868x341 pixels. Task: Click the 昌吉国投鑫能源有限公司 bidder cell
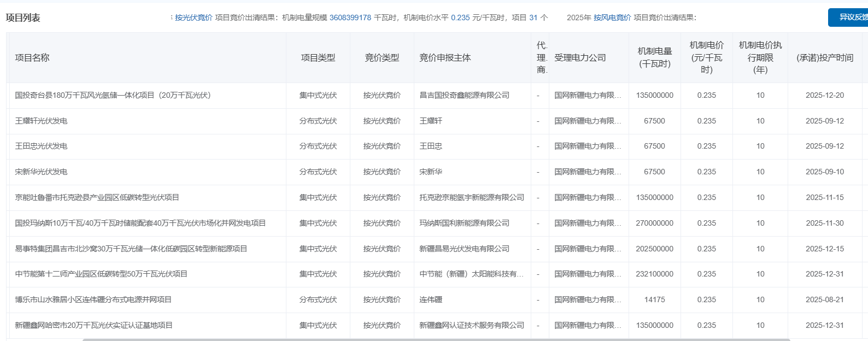[464, 95]
